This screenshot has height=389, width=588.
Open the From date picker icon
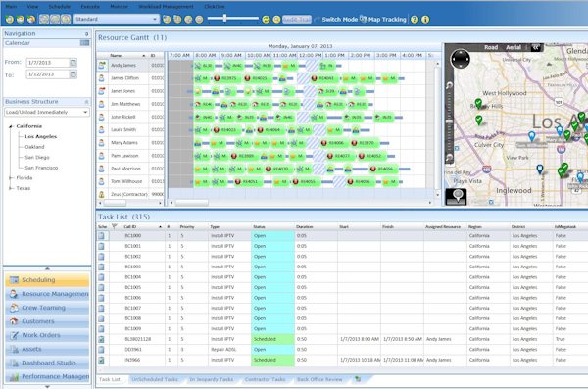pos(73,63)
